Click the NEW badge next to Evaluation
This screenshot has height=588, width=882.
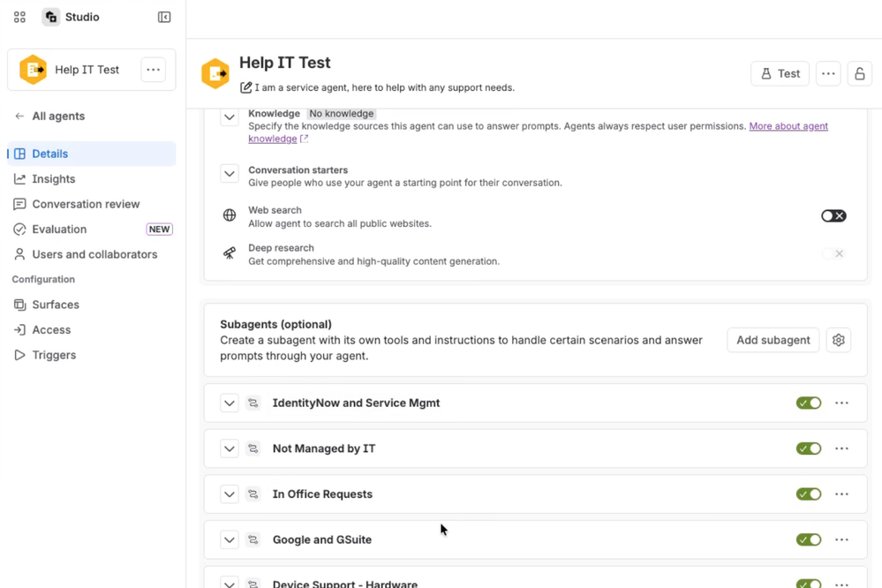pyautogui.click(x=159, y=229)
